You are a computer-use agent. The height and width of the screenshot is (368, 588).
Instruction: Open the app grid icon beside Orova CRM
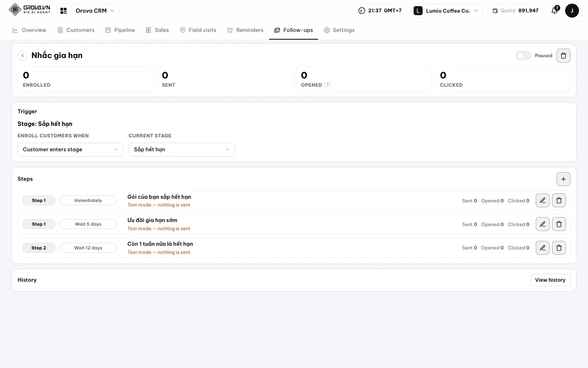pos(64,11)
